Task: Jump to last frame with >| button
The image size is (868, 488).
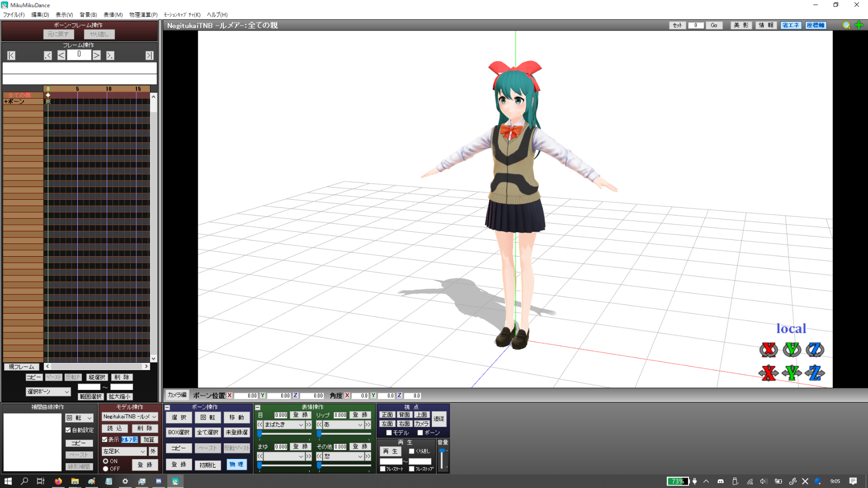Action: [149, 55]
